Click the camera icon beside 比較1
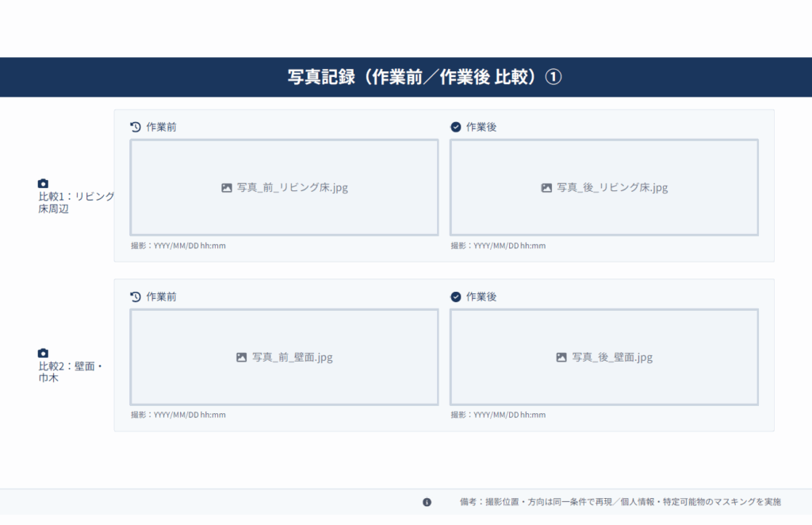The height and width of the screenshot is (525, 812). [44, 183]
